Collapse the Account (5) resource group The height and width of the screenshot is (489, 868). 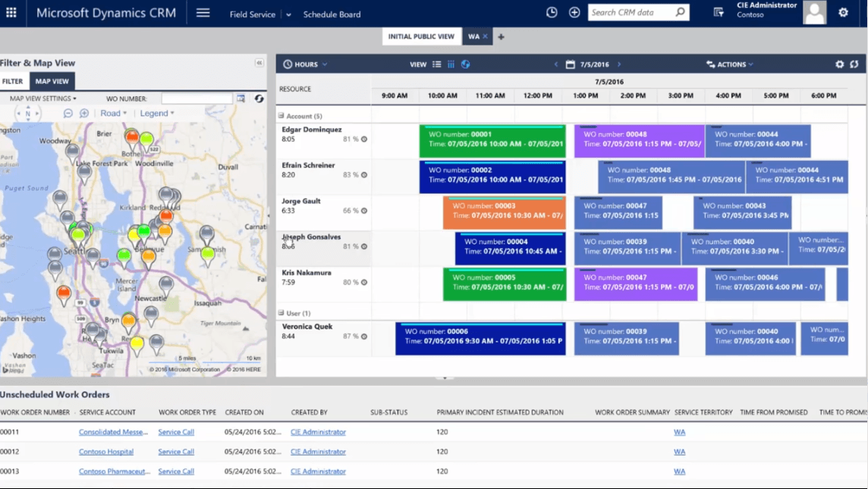click(x=281, y=116)
